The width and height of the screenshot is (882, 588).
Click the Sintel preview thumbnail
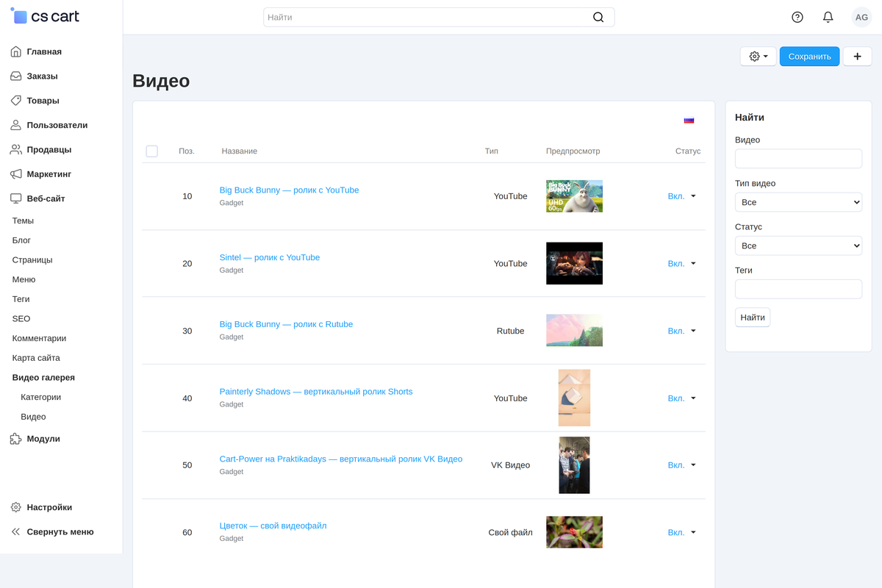tap(574, 263)
